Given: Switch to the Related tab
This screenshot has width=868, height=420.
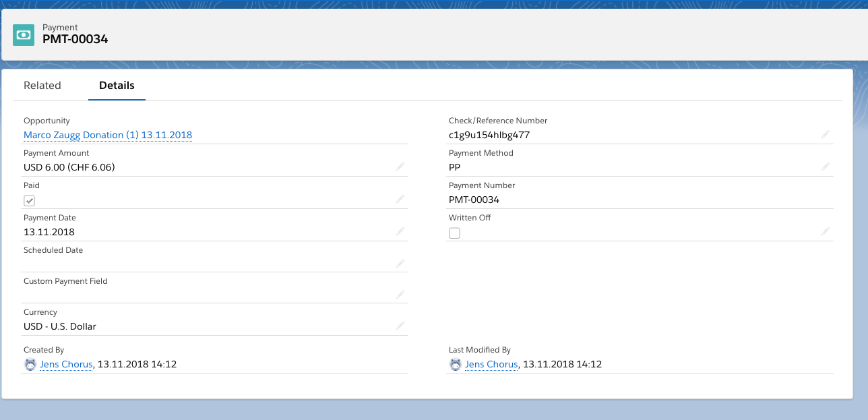Looking at the screenshot, I should (42, 86).
